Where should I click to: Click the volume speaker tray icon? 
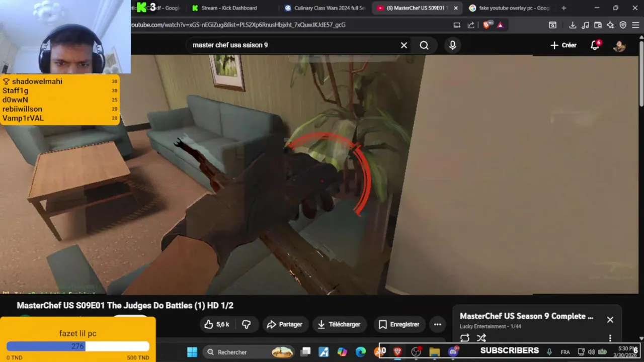click(x=591, y=352)
